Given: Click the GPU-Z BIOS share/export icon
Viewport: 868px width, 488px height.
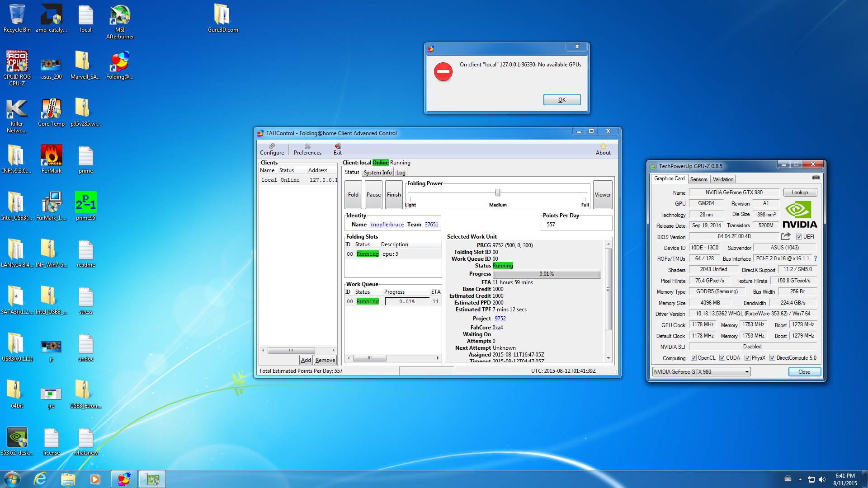Looking at the screenshot, I should click(786, 236).
